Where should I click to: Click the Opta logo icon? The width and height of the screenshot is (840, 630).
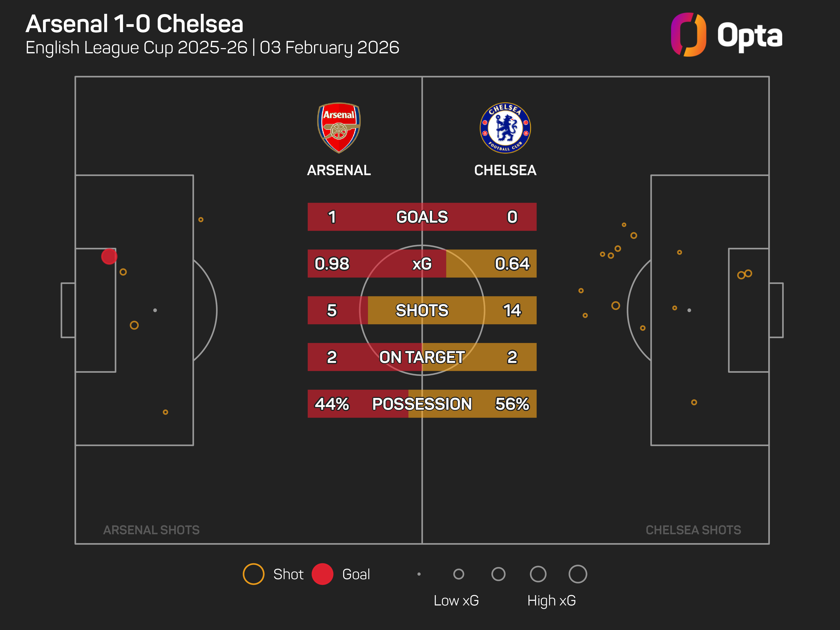click(x=688, y=35)
